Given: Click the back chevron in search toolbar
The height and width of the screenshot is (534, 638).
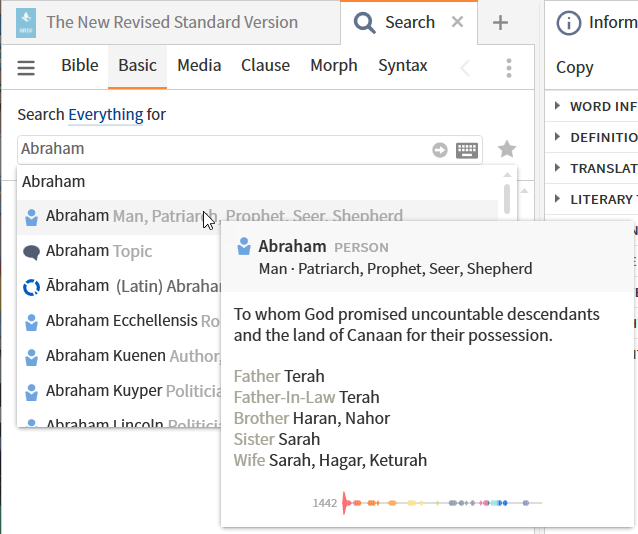Looking at the screenshot, I should [x=465, y=67].
